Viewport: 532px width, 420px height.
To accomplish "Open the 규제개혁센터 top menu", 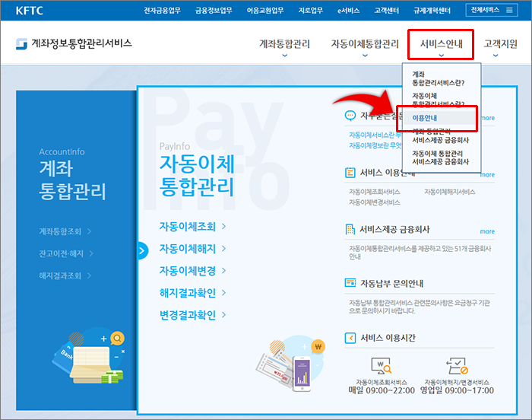I will coord(432,11).
